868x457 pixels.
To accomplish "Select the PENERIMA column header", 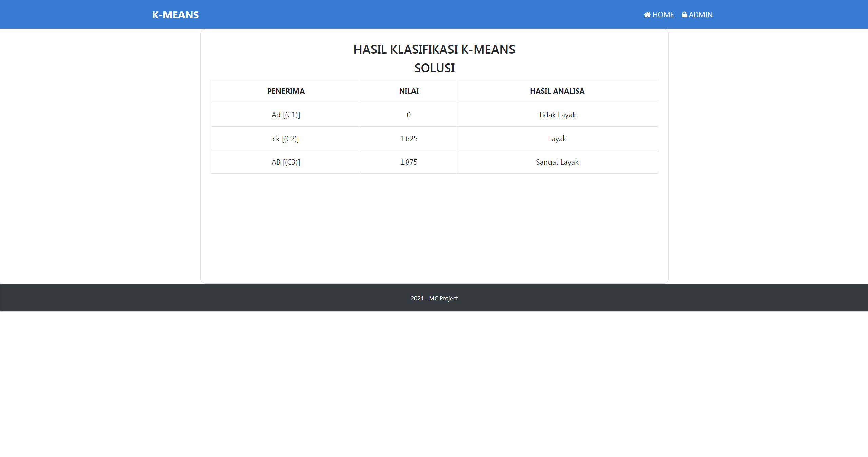I will coord(285,91).
